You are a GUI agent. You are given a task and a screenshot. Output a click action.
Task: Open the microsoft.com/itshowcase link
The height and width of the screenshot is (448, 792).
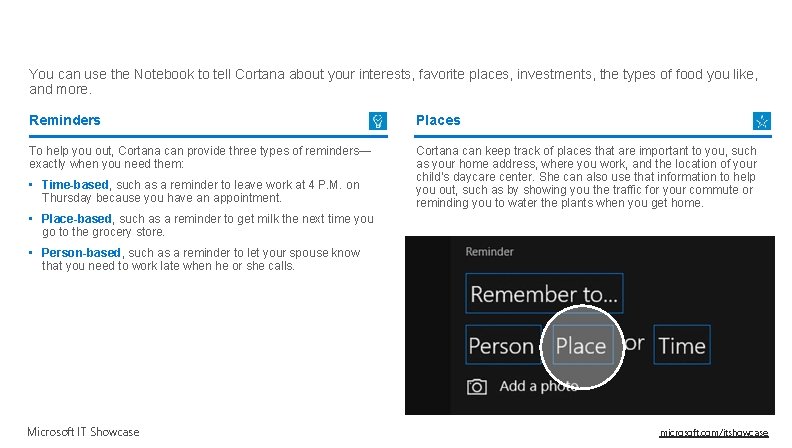click(714, 433)
